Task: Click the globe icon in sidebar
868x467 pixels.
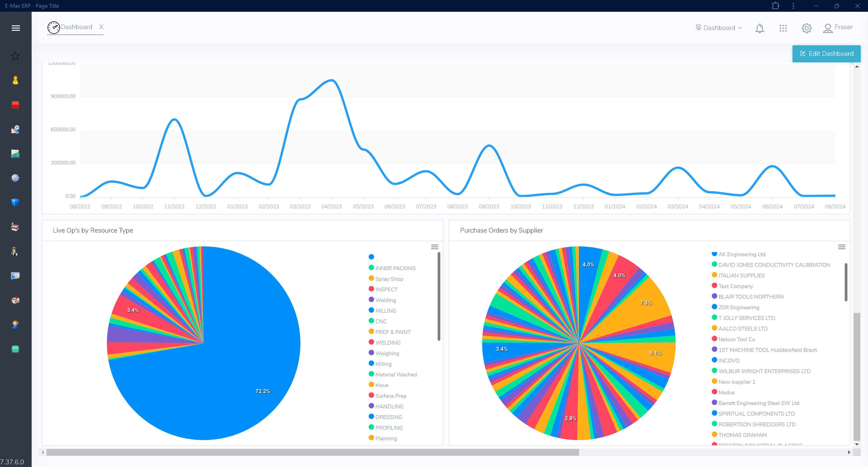Action: tap(15, 178)
